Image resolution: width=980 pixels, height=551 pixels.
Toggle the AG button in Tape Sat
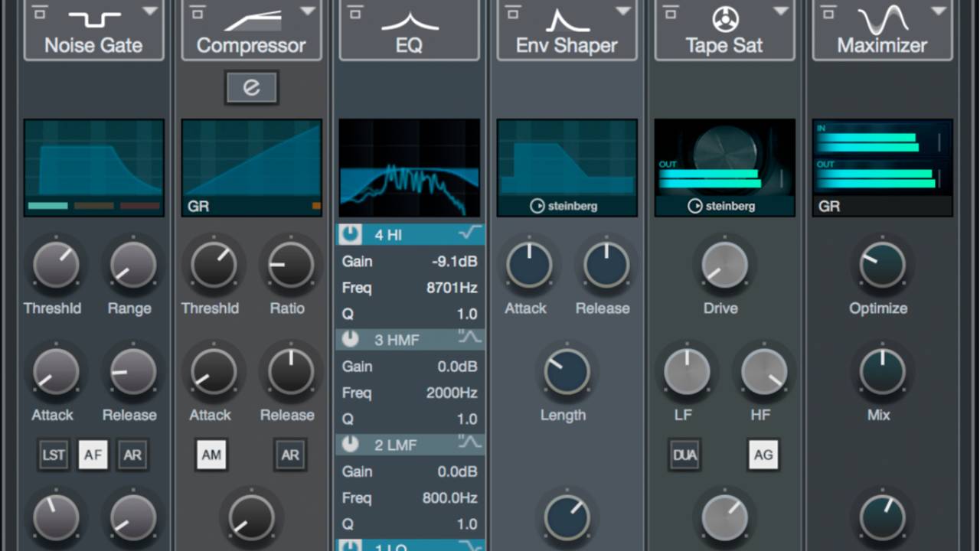(763, 455)
